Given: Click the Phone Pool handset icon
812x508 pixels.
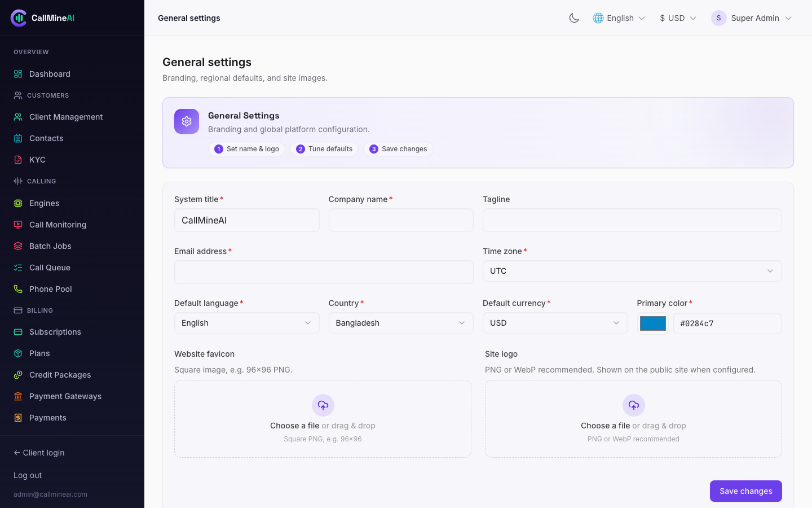Looking at the screenshot, I should pyautogui.click(x=18, y=289).
